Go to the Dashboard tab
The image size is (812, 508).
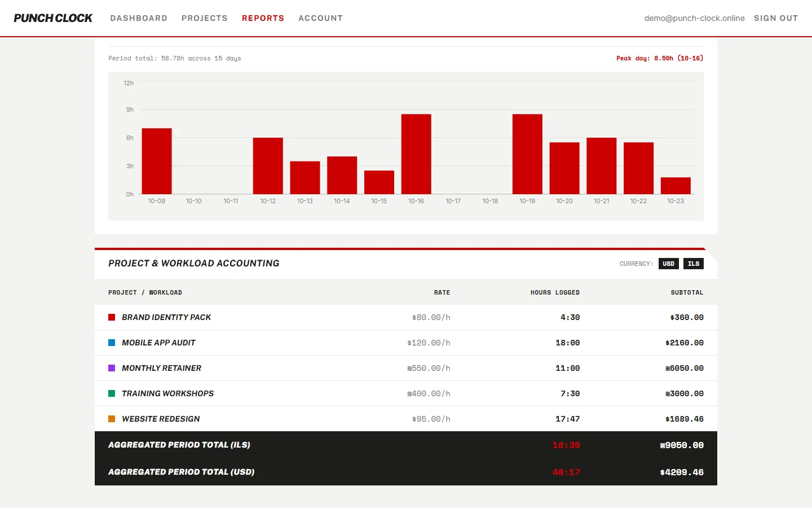[x=139, y=18]
